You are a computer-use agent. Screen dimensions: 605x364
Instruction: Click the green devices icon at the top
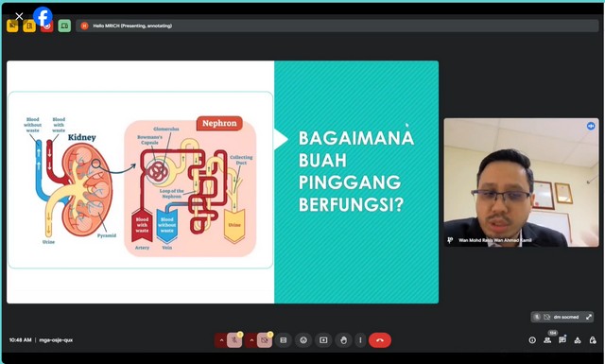click(x=64, y=26)
